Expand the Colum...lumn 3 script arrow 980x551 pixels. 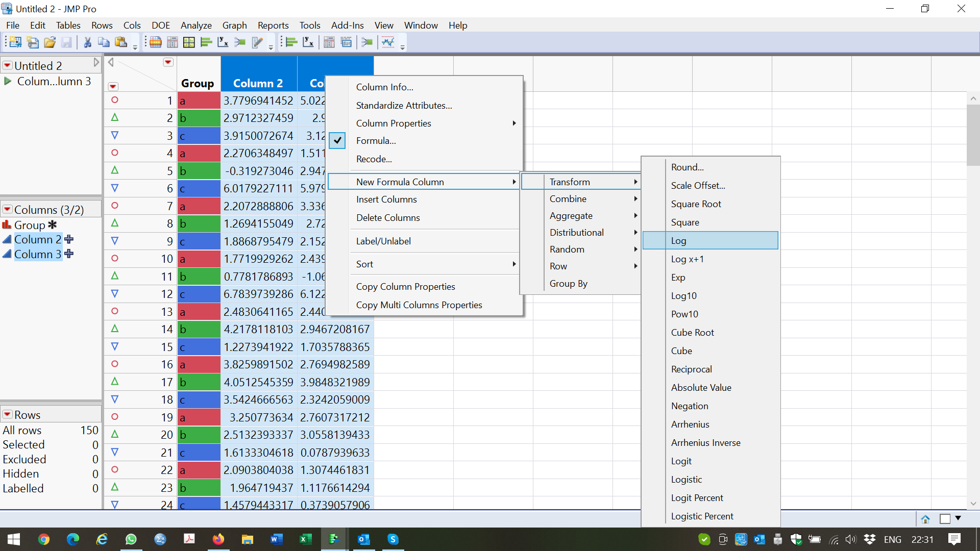click(8, 81)
